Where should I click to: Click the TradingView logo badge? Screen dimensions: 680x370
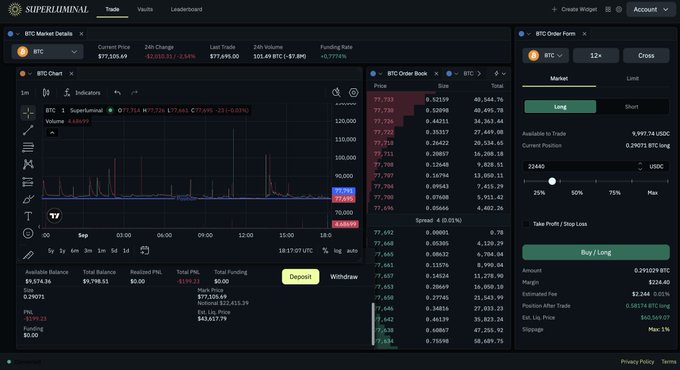tap(55, 216)
